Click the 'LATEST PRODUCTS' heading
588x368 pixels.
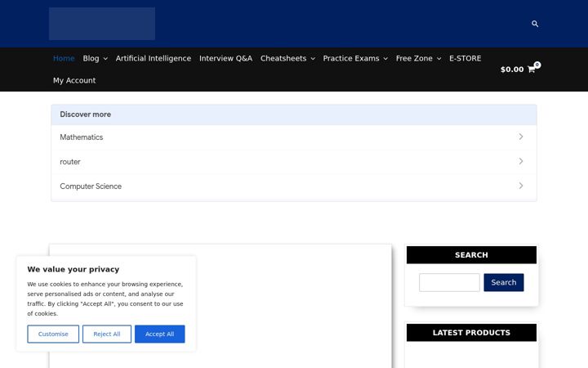pos(471,333)
